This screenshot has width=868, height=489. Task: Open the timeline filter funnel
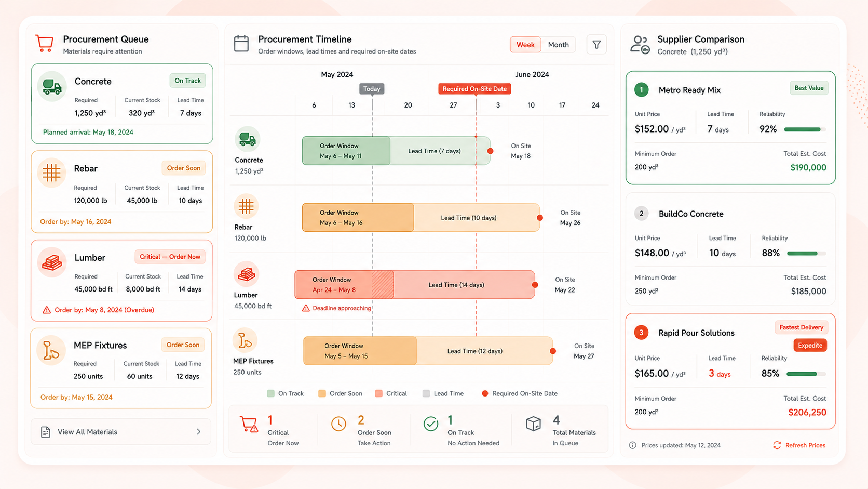coord(596,45)
